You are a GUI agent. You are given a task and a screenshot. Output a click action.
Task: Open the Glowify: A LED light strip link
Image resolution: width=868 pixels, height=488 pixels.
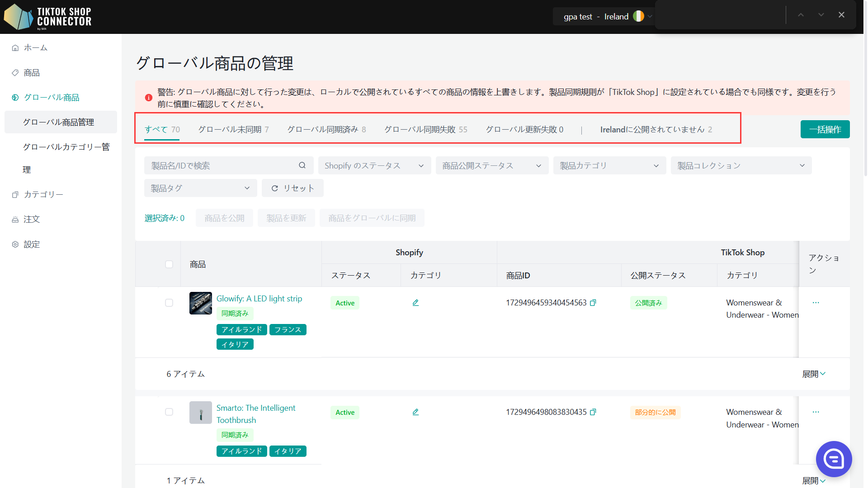(x=259, y=299)
